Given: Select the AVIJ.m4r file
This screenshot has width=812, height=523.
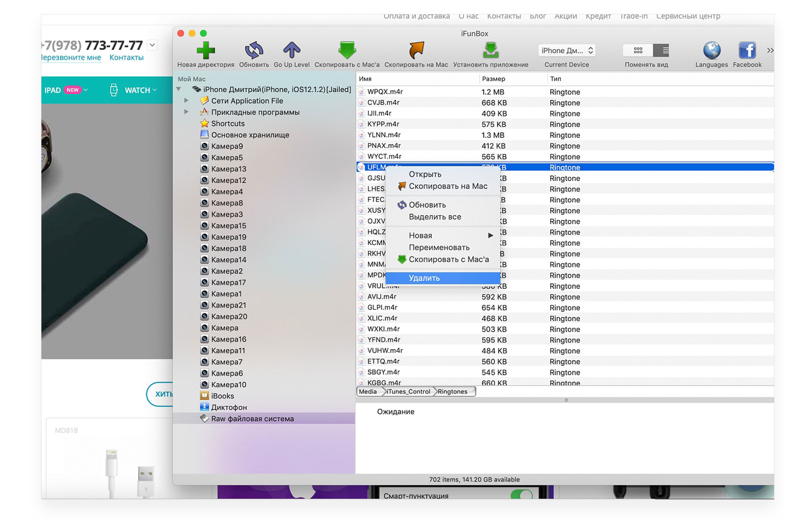Looking at the screenshot, I should click(x=565, y=297).
